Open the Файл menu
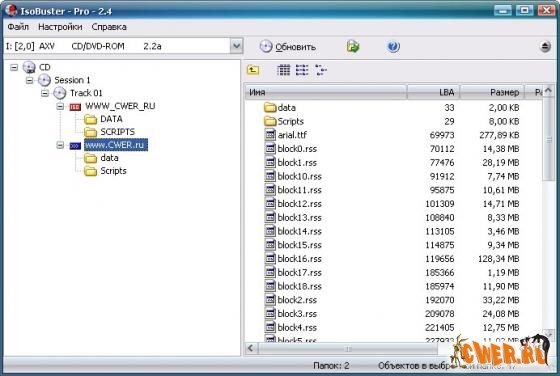Viewport: 560px width, 376px height. (x=18, y=27)
